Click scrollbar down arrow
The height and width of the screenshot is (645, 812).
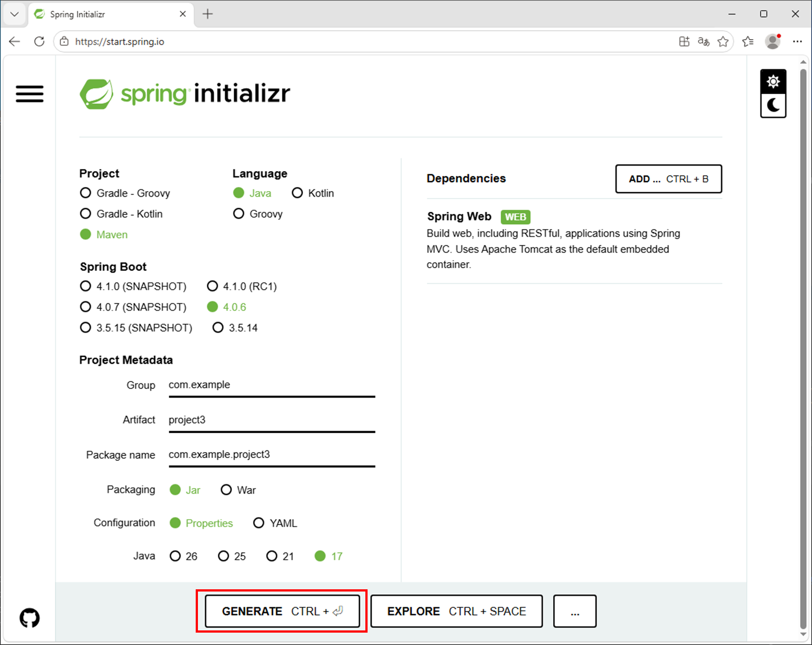pyautogui.click(x=803, y=635)
